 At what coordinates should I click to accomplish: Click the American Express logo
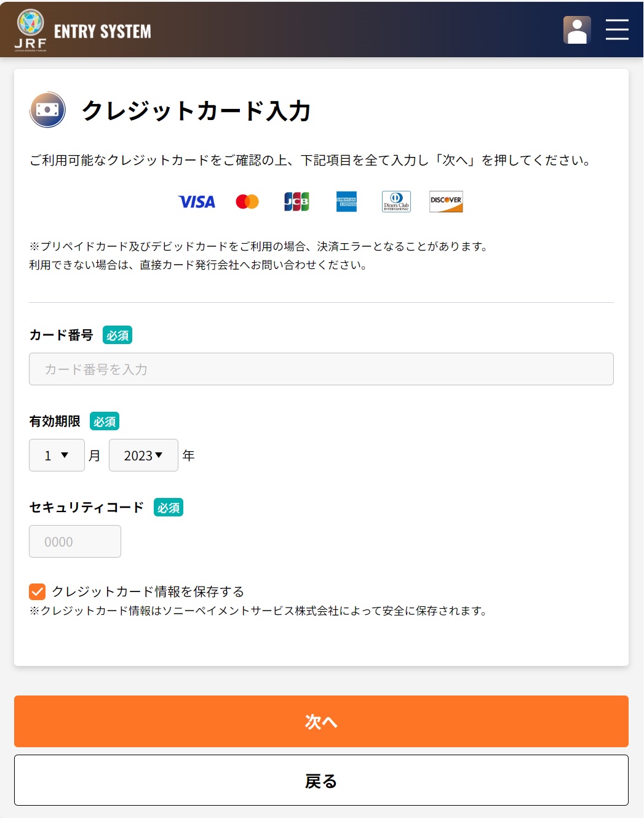(x=346, y=202)
